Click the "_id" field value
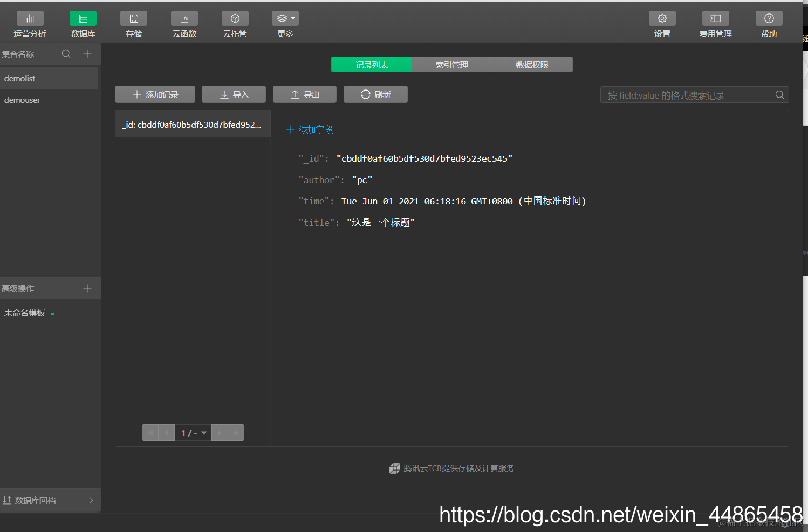The image size is (808, 532). coord(424,158)
